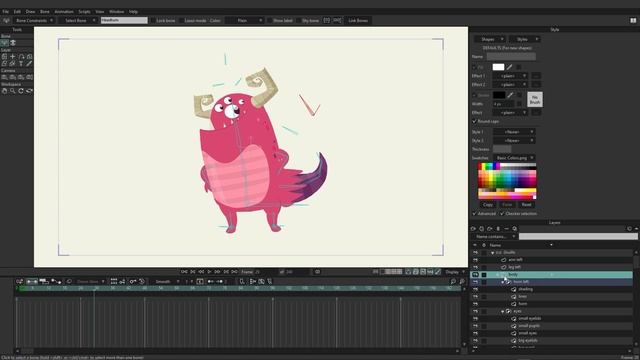Select the Pan Workspace hand tool

click(x=4, y=91)
